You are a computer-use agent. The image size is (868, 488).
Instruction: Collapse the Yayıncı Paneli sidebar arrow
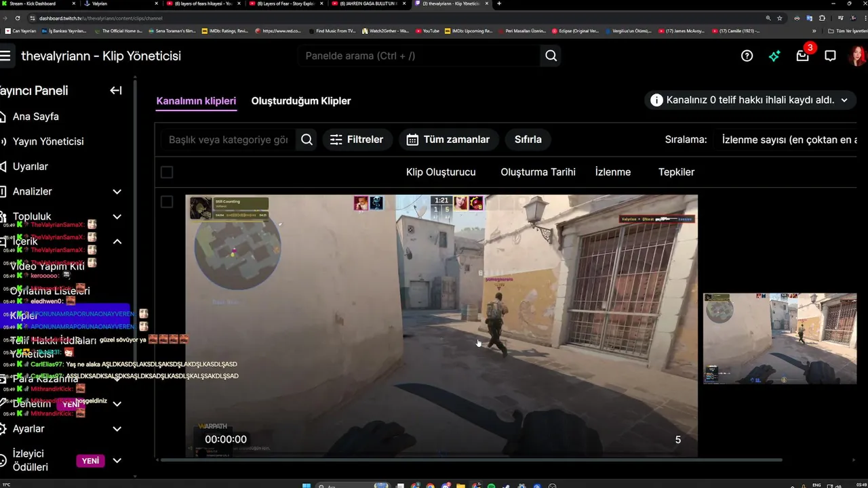[x=116, y=90]
